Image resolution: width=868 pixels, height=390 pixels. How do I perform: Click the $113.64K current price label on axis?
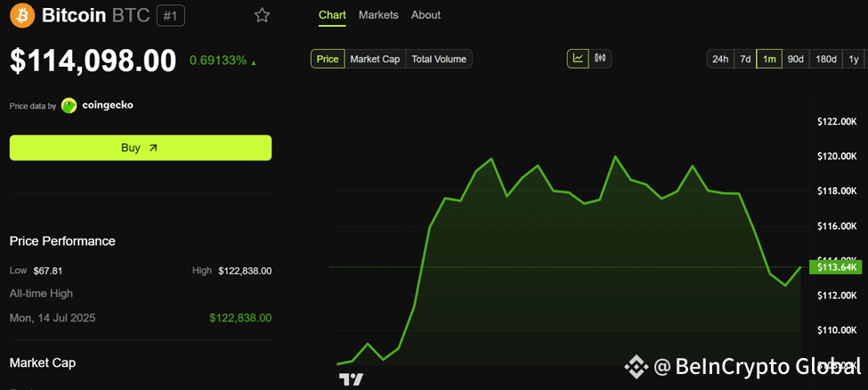pyautogui.click(x=835, y=267)
